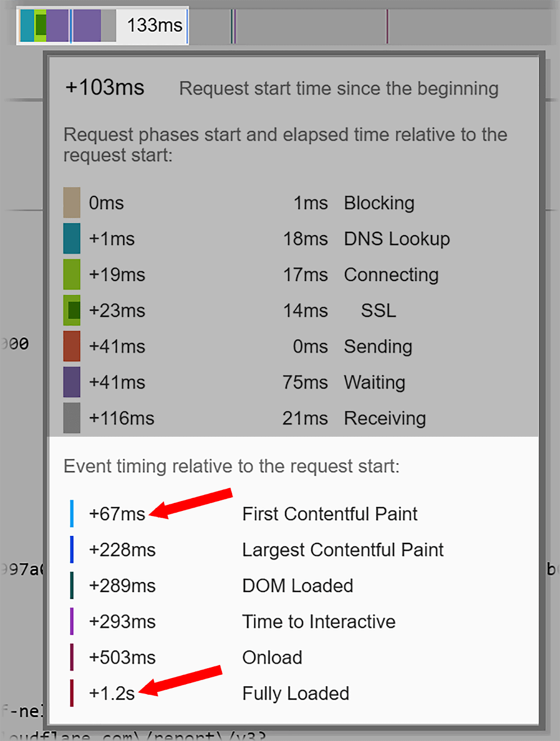Toggle the Largest Contentful Paint event marker
Image resolution: width=560 pixels, height=741 pixels.
(x=72, y=550)
